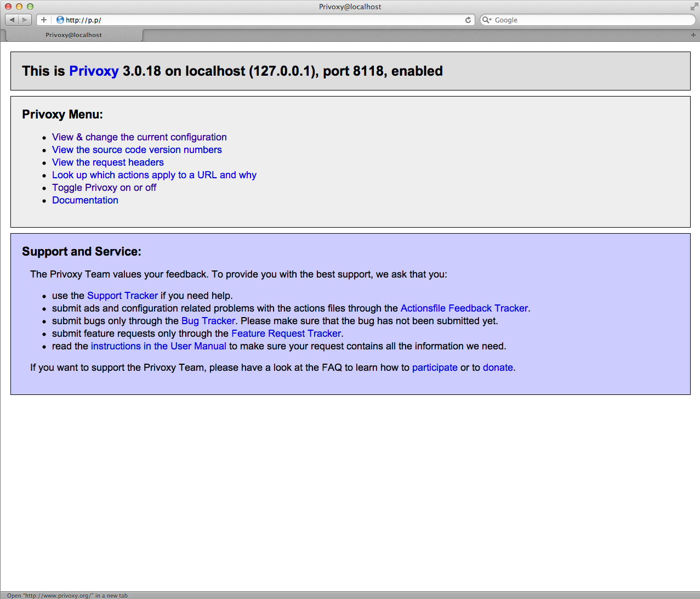Open the Privoxy link in the heading
The image size is (700, 599).
point(94,71)
